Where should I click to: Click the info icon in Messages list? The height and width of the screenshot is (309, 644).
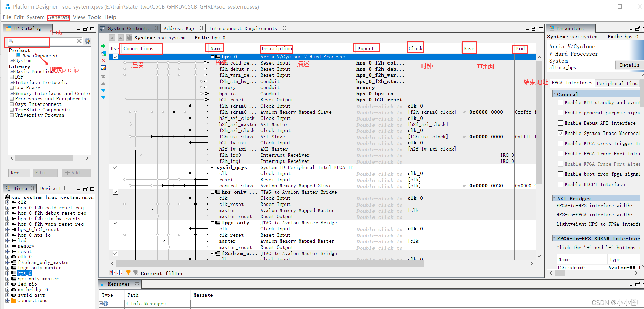[x=106, y=304]
